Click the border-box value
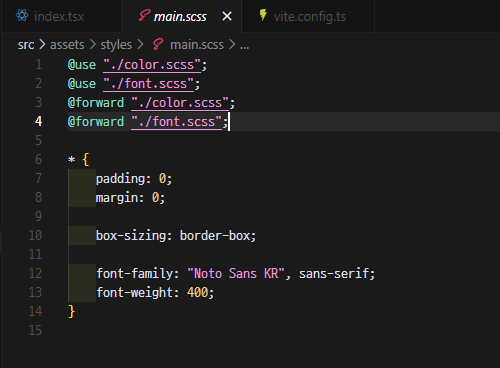 click(215, 236)
